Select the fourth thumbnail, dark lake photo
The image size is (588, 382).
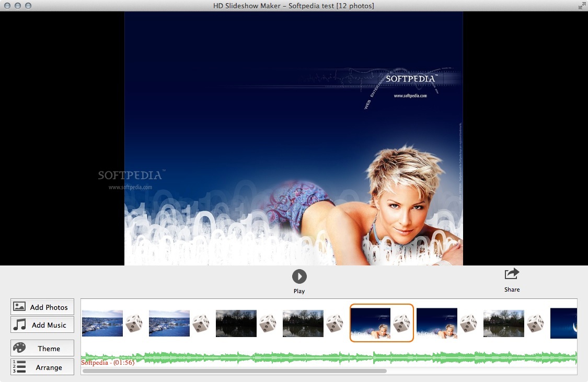303,323
